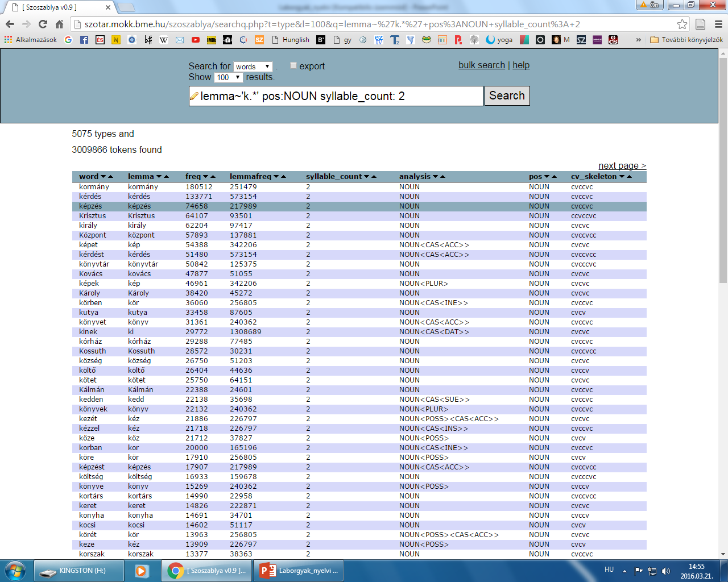Click the 'könyvtár' lemma cell
728x582 pixels.
[143, 264]
